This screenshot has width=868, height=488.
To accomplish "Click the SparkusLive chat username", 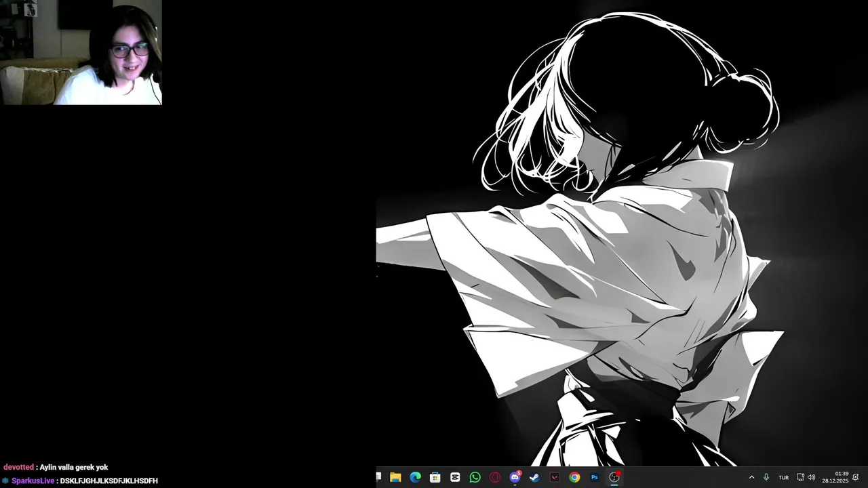I will pos(33,481).
